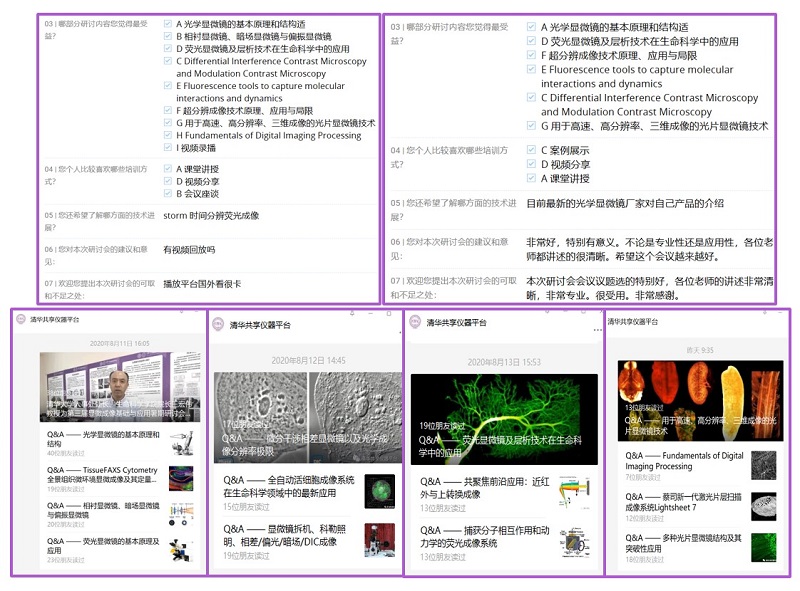Click the 清华共享仪器平台 avatar dated 8月12日

tap(219, 325)
